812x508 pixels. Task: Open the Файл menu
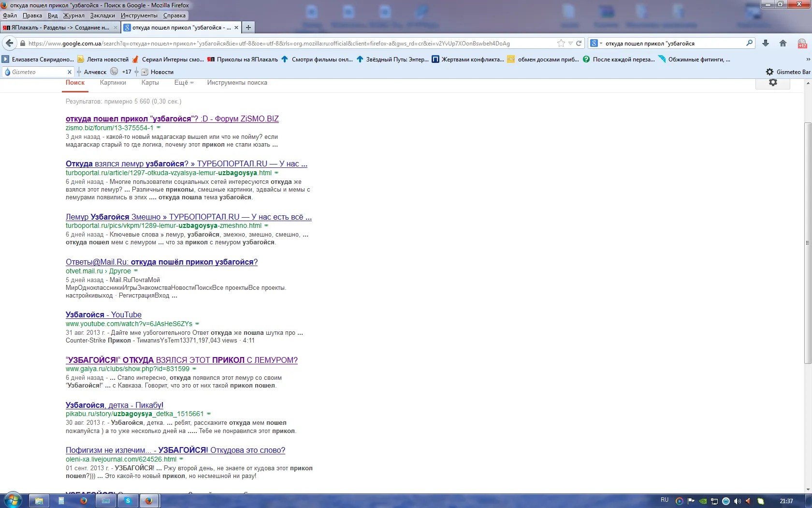[x=10, y=15]
